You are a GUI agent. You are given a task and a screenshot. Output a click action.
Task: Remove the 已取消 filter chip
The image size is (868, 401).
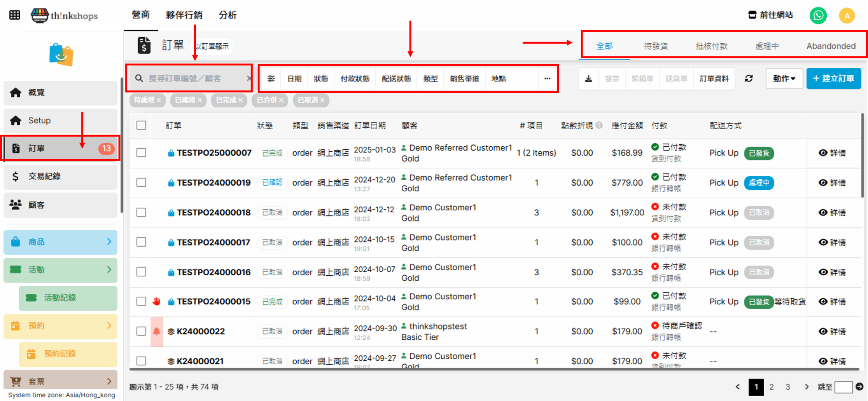[x=322, y=100]
